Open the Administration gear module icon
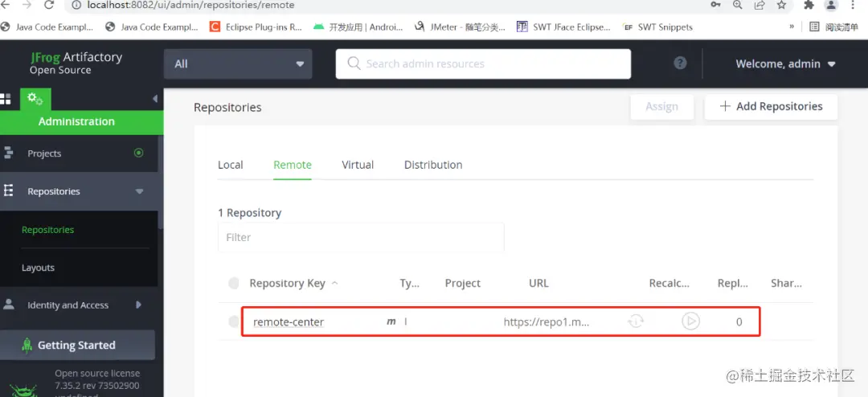The width and height of the screenshot is (868, 397). coord(35,99)
